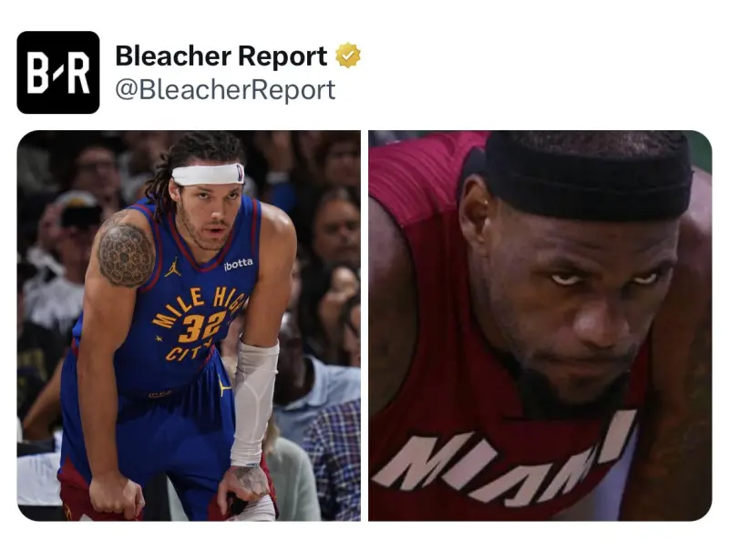Click the white arm sleeve in left photo
Viewport: 729px width, 560px height.
[x=253, y=402]
